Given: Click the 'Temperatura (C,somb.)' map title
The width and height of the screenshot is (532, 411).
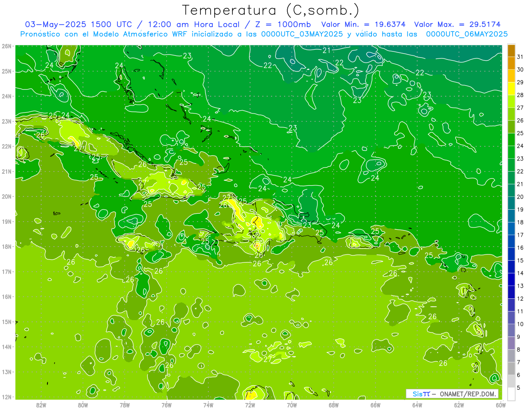Looking at the screenshot, I should tap(271, 10).
